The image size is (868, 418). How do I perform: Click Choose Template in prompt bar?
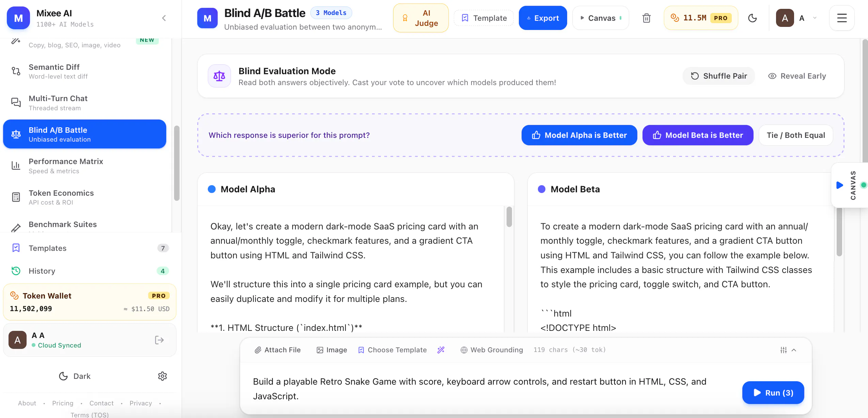point(392,350)
